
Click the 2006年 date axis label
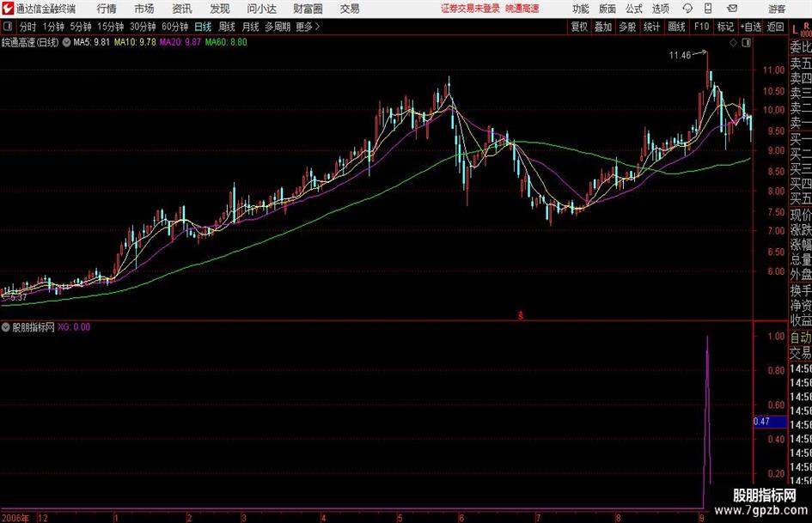(x=16, y=518)
